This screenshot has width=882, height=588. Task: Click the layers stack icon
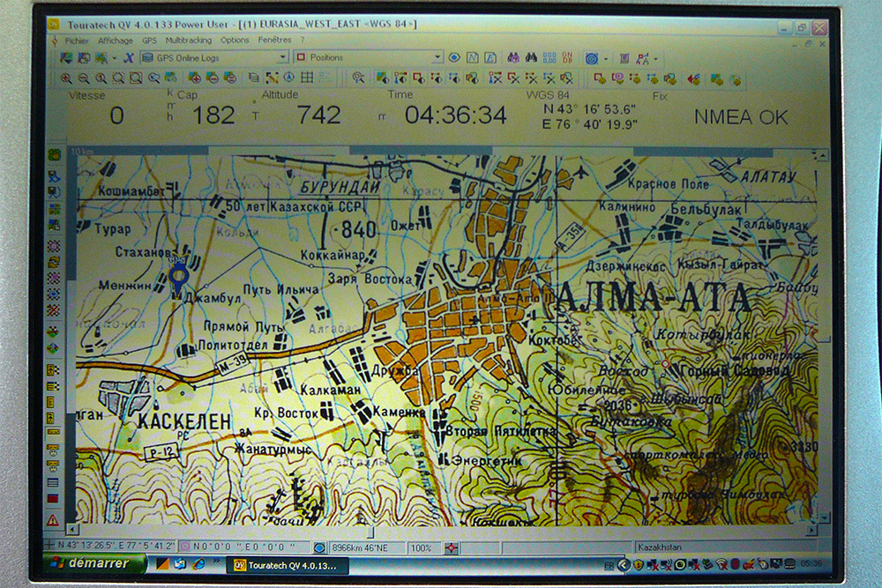click(x=254, y=78)
